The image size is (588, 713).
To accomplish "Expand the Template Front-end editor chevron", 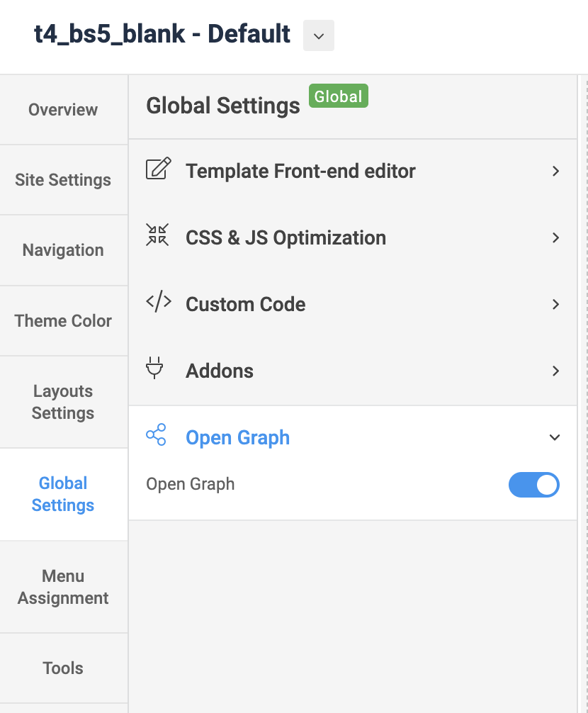I will [x=555, y=171].
